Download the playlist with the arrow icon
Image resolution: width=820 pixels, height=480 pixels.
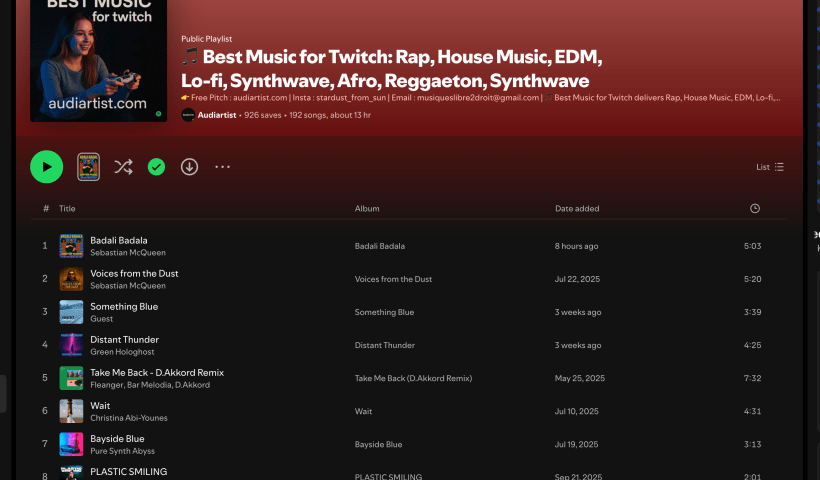(189, 167)
